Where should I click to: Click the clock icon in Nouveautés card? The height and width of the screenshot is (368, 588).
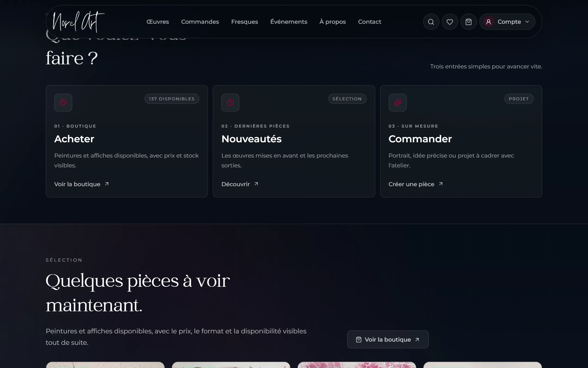tap(230, 102)
